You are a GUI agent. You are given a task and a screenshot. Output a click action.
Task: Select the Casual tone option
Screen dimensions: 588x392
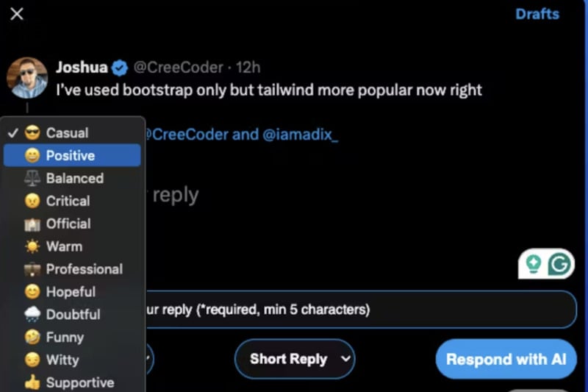pyautogui.click(x=67, y=133)
